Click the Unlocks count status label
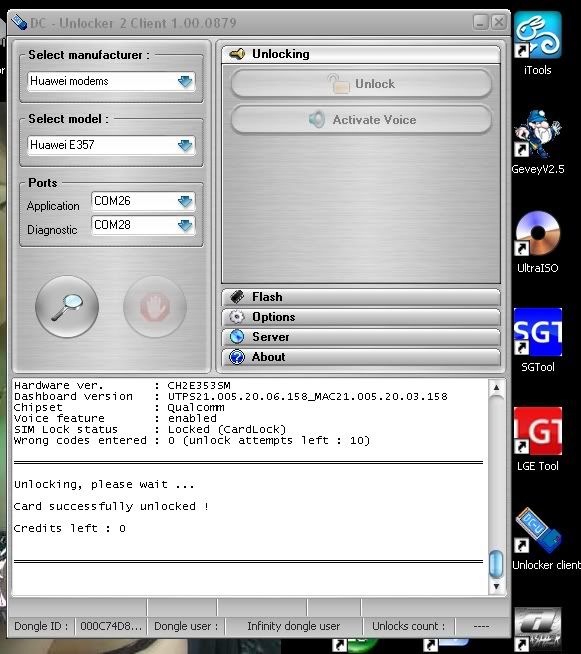581x654 pixels. 408,626
